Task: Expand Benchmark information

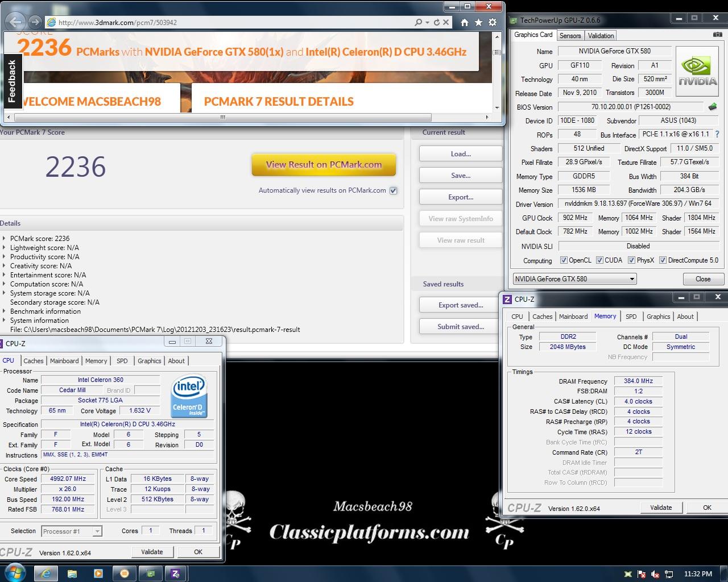Action: click(x=5, y=311)
